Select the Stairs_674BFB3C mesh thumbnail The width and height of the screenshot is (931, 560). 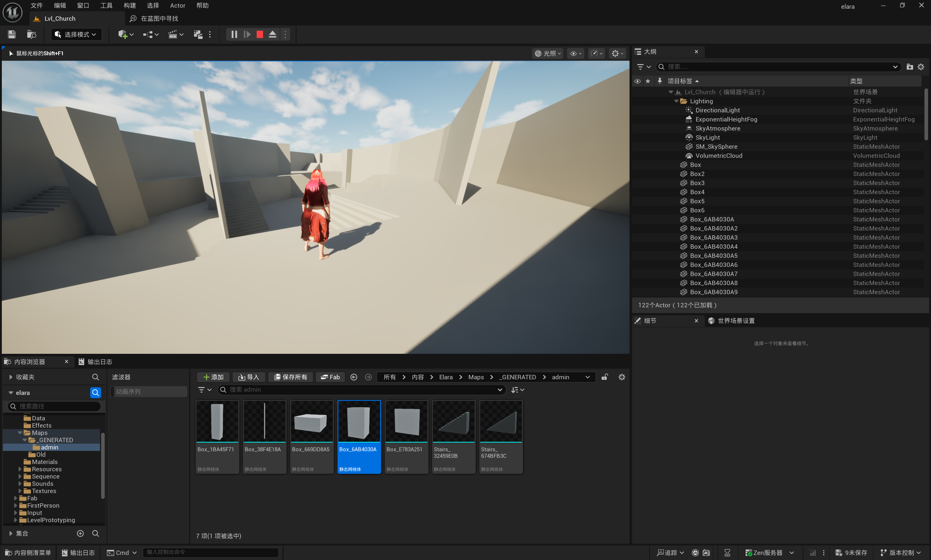pyautogui.click(x=501, y=437)
